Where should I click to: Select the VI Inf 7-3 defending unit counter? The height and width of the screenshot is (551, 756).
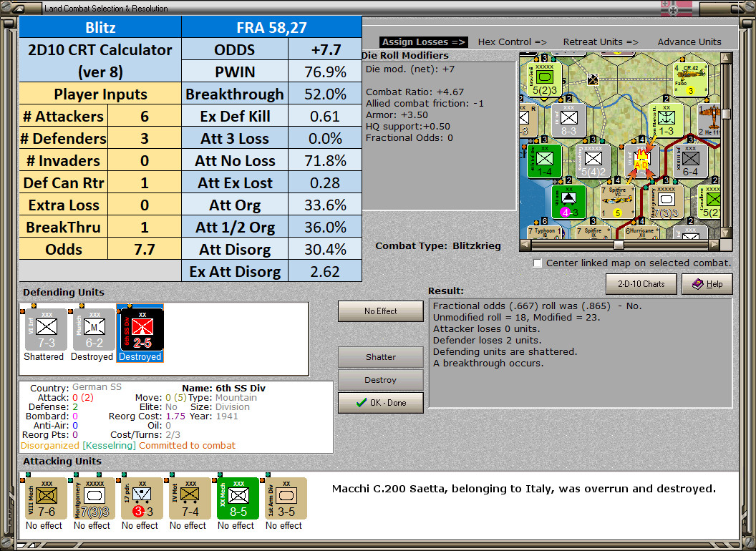[x=46, y=330]
